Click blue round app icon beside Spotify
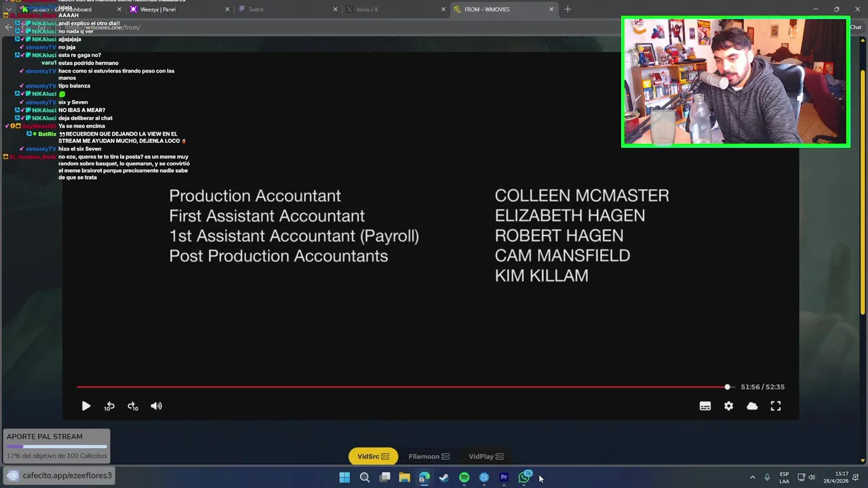The height and width of the screenshot is (488, 868). pos(484,477)
